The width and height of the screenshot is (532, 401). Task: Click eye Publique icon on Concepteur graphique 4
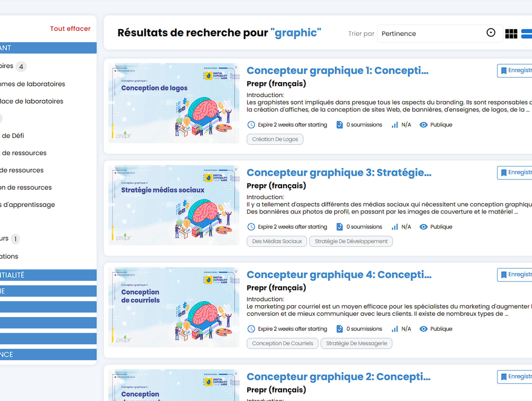[423, 329]
